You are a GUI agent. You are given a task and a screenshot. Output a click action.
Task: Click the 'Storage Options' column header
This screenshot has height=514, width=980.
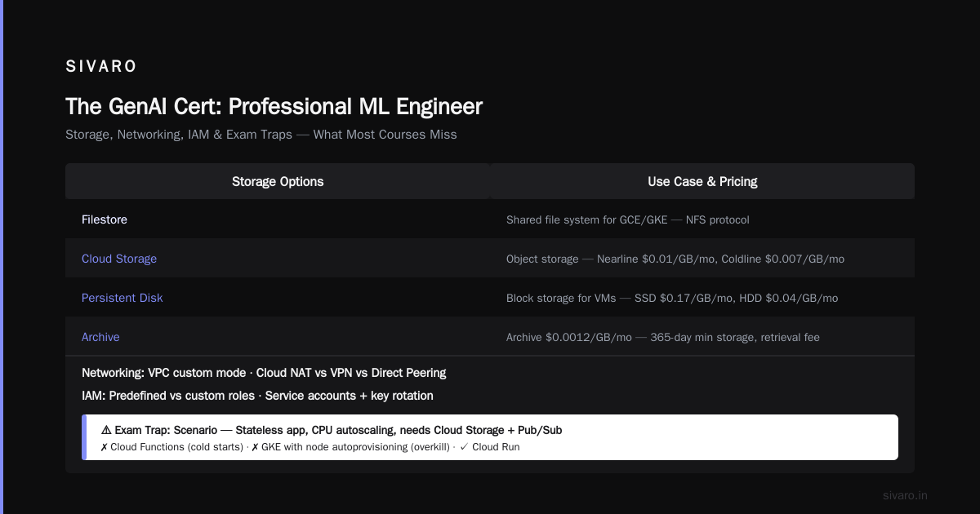278,181
